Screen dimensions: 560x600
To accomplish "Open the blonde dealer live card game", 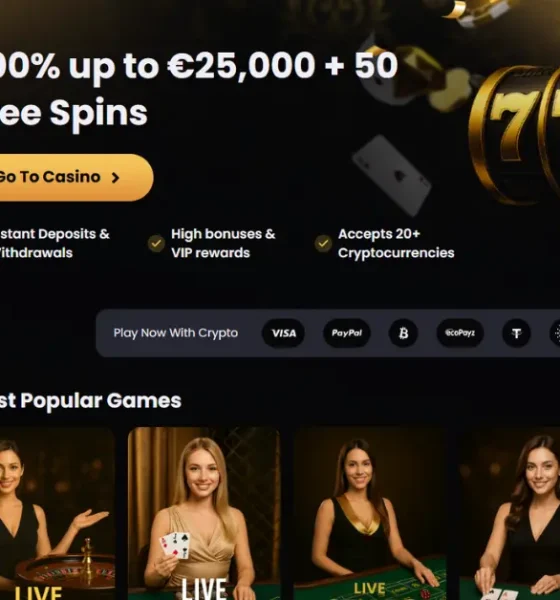I will [204, 514].
